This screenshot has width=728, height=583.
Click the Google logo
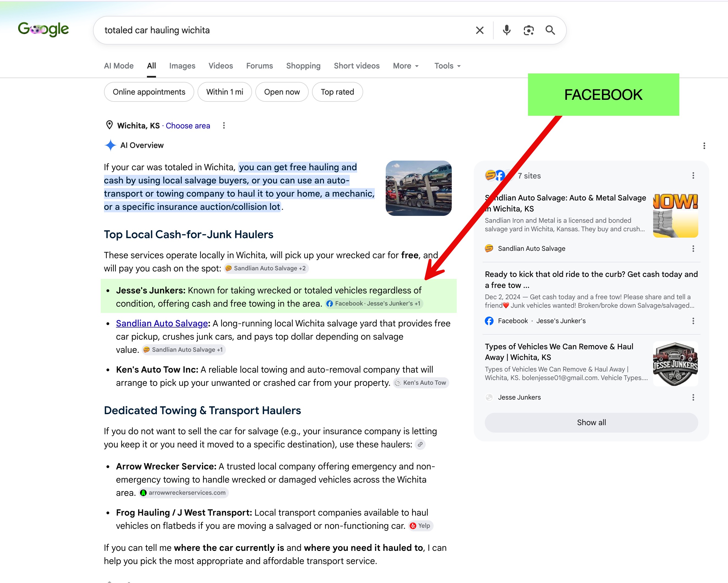click(43, 30)
